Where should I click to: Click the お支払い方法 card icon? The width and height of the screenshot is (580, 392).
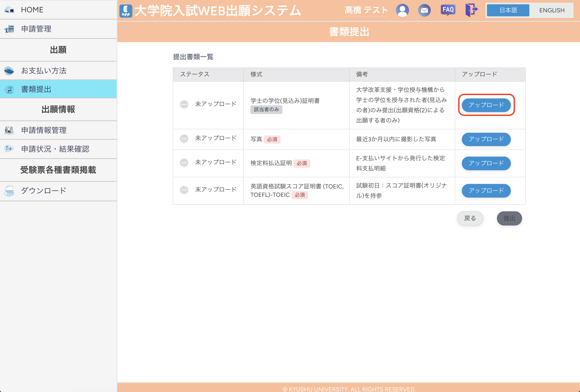point(9,71)
